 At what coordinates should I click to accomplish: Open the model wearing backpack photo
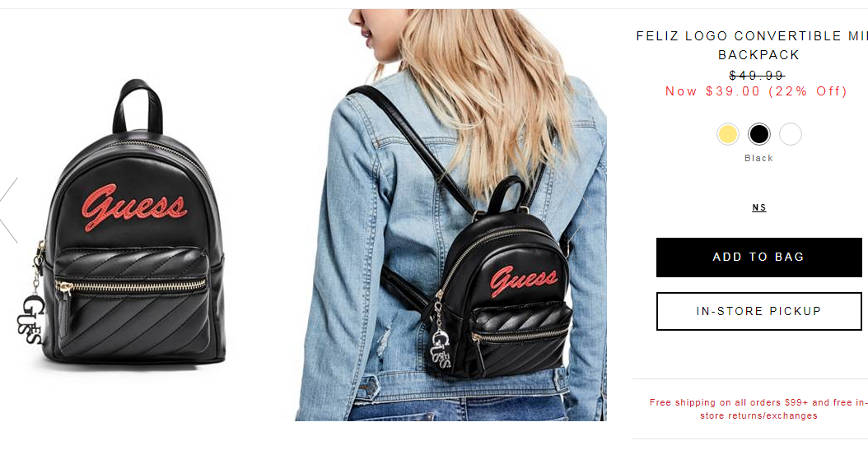click(x=450, y=215)
